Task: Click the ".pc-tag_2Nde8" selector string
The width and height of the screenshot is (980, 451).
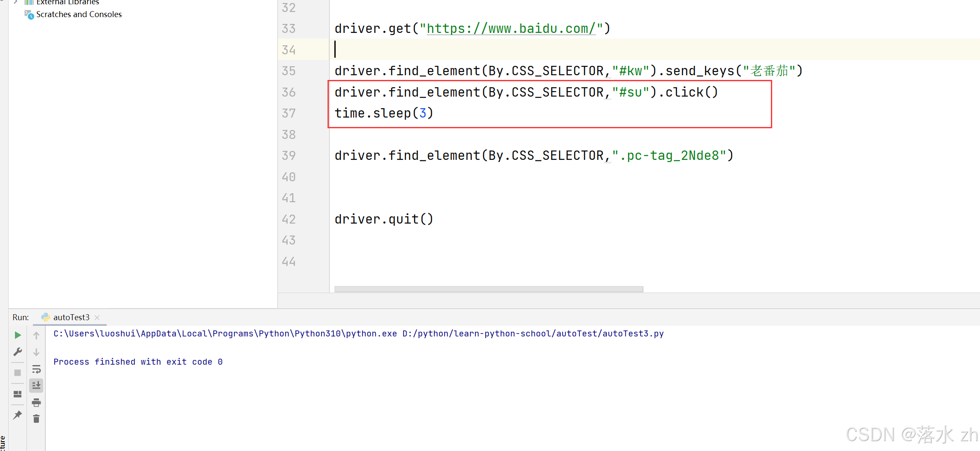Action: 669,156
